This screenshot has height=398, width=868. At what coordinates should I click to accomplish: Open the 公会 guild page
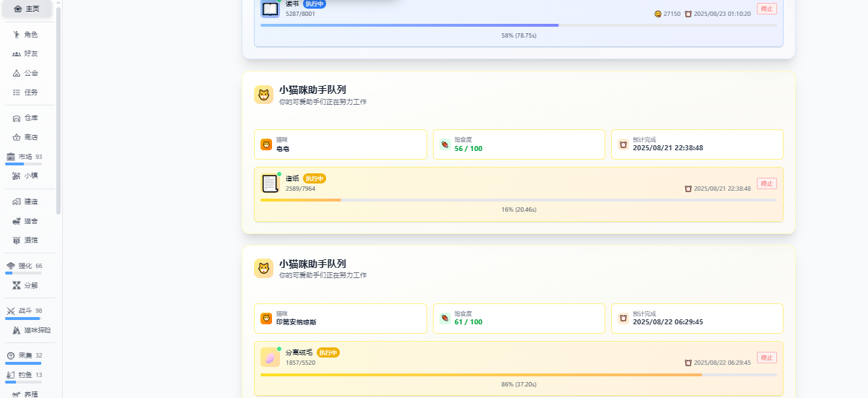point(27,73)
